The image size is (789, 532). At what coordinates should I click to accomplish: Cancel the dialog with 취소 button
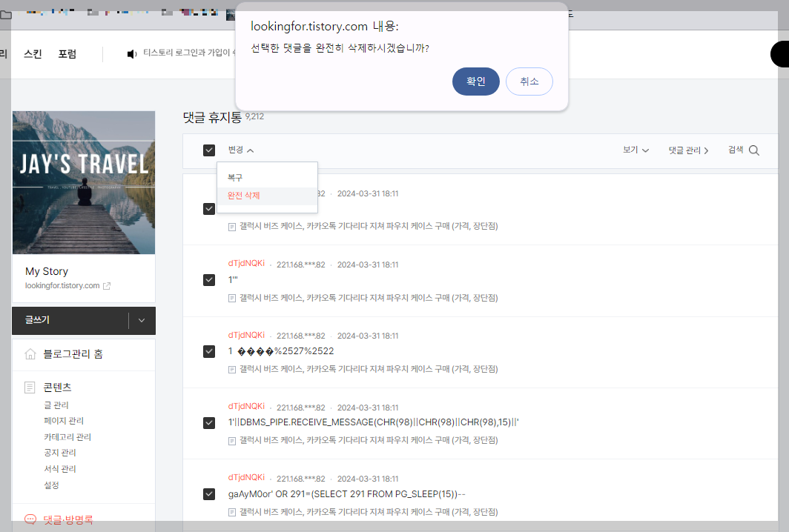click(529, 82)
